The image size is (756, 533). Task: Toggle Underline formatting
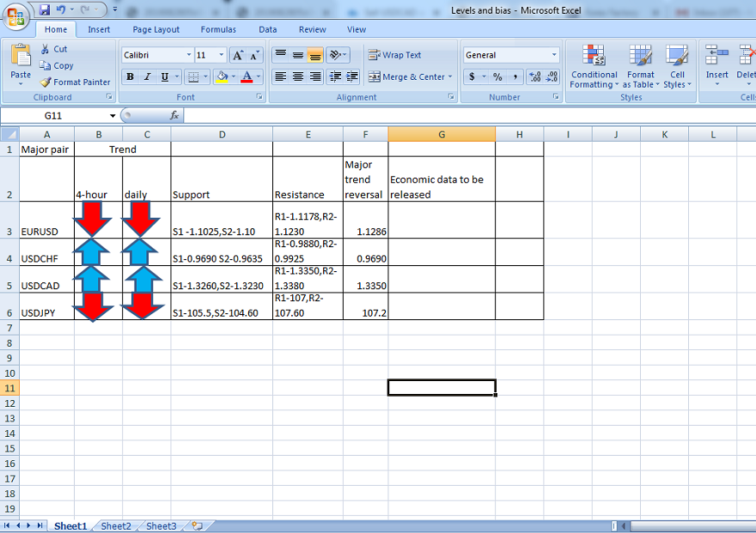[x=165, y=76]
